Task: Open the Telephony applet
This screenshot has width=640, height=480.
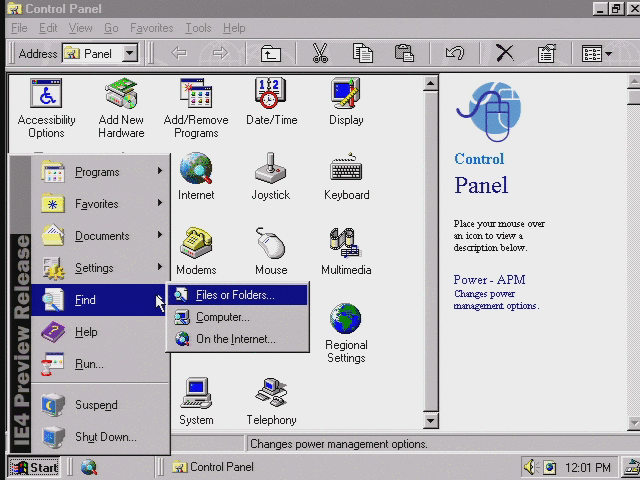Action: pyautogui.click(x=271, y=402)
